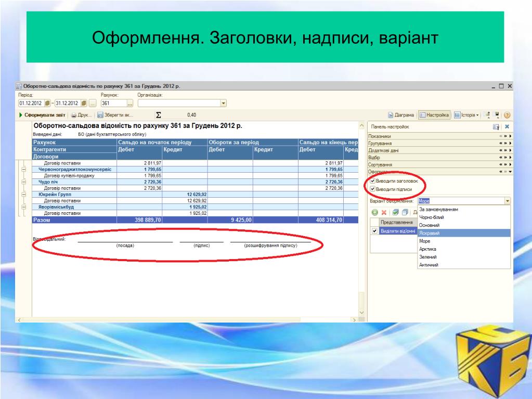Click Варіант оформлення field showing Море
532x399 pixels.
point(461,201)
